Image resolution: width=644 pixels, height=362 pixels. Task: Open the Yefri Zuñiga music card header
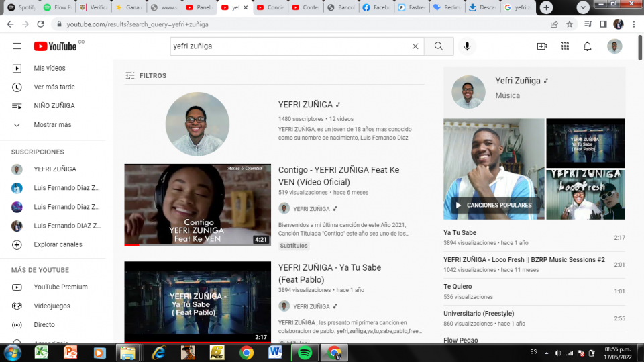pyautogui.click(x=535, y=92)
